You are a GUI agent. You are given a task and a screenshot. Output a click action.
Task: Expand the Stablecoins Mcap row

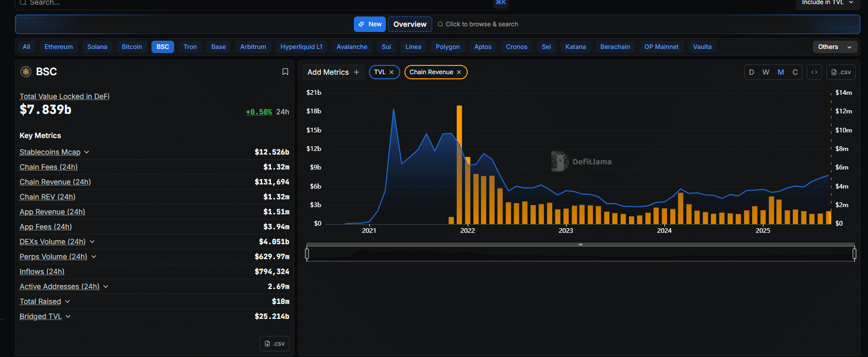coord(87,152)
